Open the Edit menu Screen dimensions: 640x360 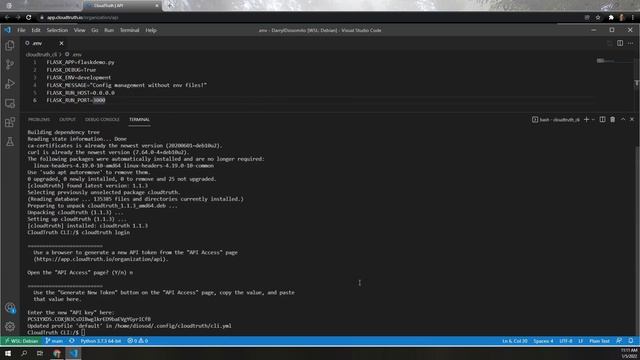36,30
